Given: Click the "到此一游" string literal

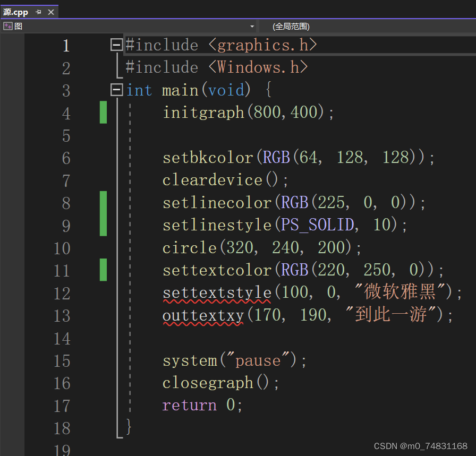Looking at the screenshot, I should 390,314.
